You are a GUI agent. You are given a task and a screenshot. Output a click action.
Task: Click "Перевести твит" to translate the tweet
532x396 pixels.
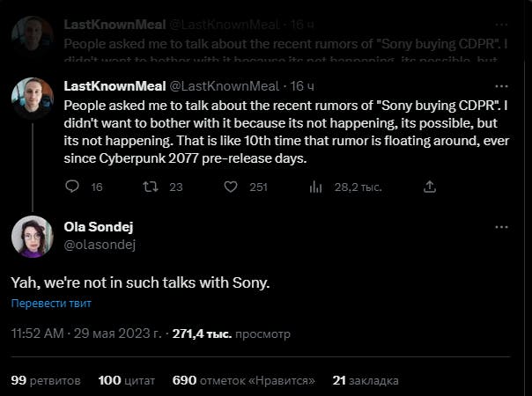point(51,304)
